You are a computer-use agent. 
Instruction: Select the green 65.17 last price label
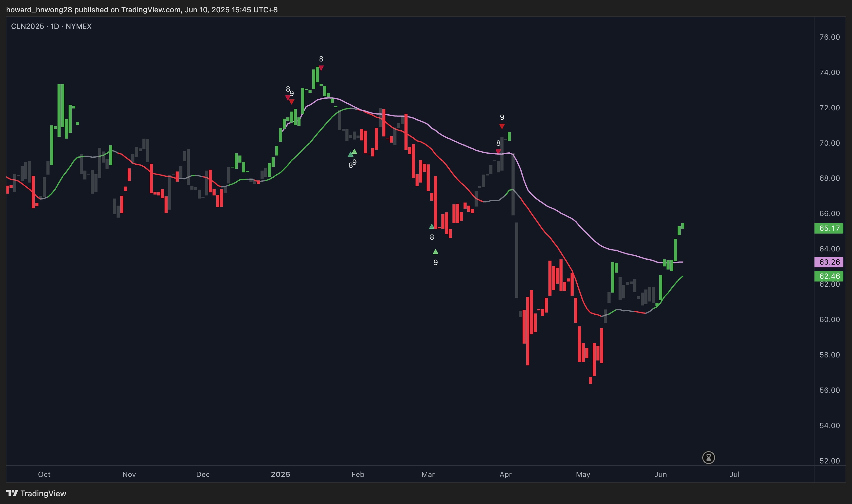(829, 228)
